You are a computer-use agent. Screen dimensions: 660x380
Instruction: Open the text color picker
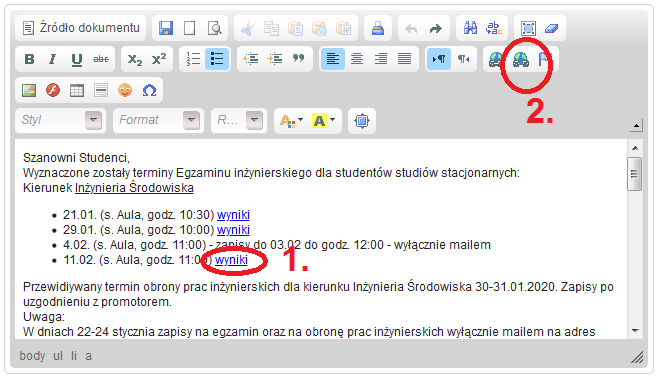coord(291,121)
